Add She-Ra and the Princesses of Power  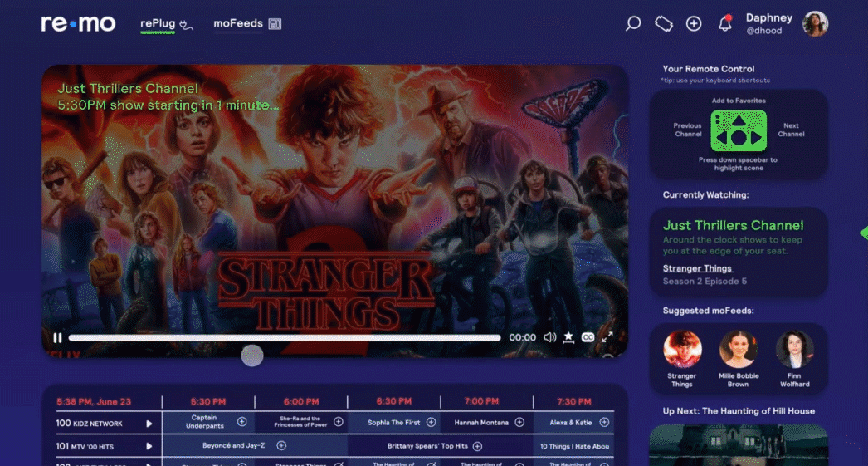pos(339,422)
